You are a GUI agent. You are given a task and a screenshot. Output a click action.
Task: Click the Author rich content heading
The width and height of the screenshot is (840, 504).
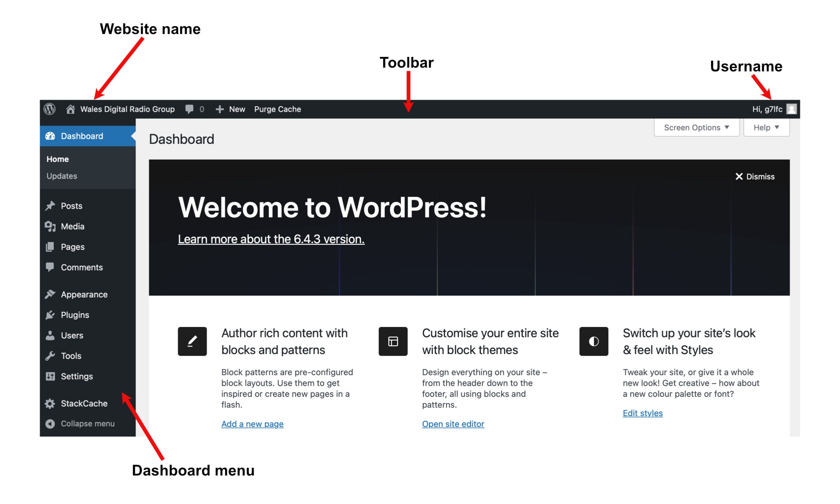tap(284, 341)
